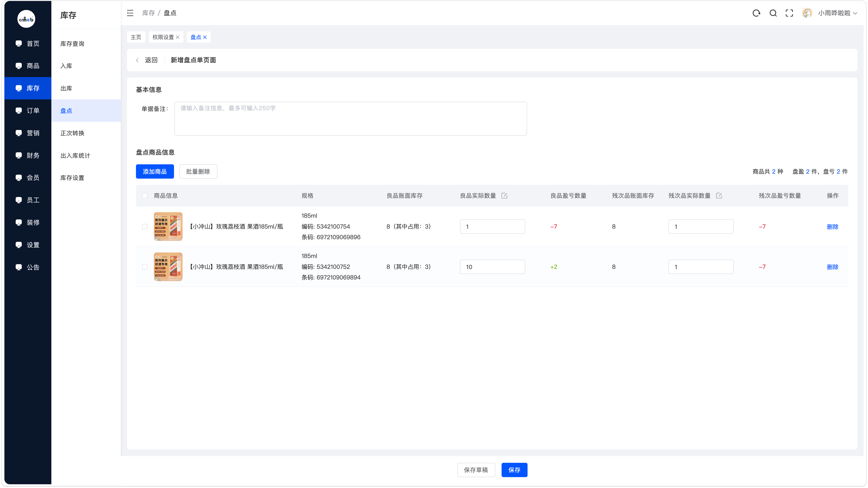Open 出入库统计 in the inventory menu
Viewport: 868px width, 488px height.
pos(75,156)
